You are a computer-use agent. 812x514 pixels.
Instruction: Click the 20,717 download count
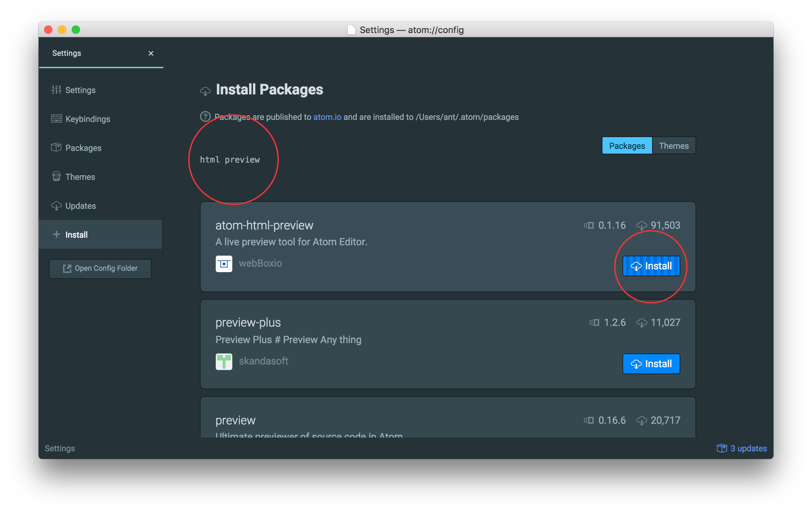(666, 421)
